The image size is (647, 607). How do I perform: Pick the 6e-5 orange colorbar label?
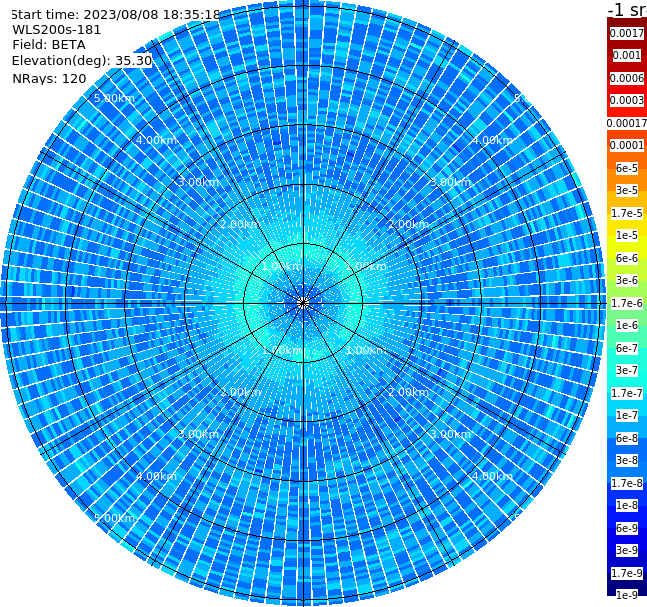click(627, 168)
